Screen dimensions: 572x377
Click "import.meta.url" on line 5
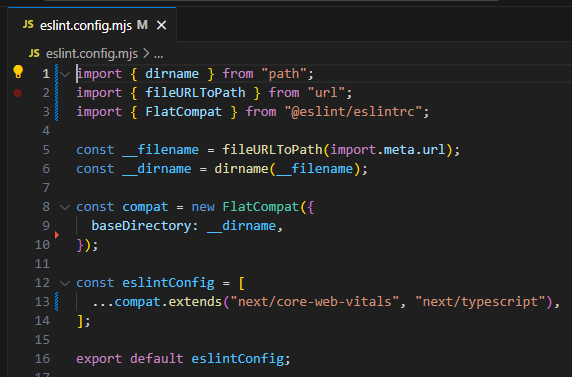pyautogui.click(x=387, y=150)
